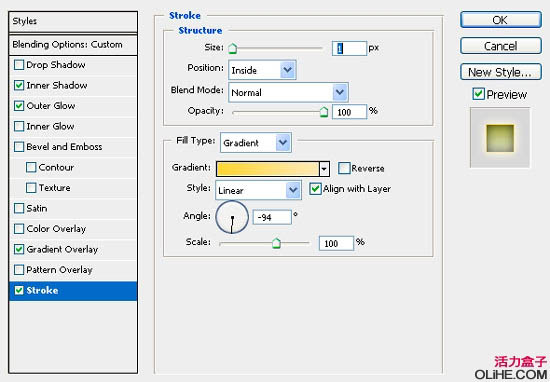The image size is (550, 382).
Task: Select the Drop Shadow style label
Action: click(56, 65)
